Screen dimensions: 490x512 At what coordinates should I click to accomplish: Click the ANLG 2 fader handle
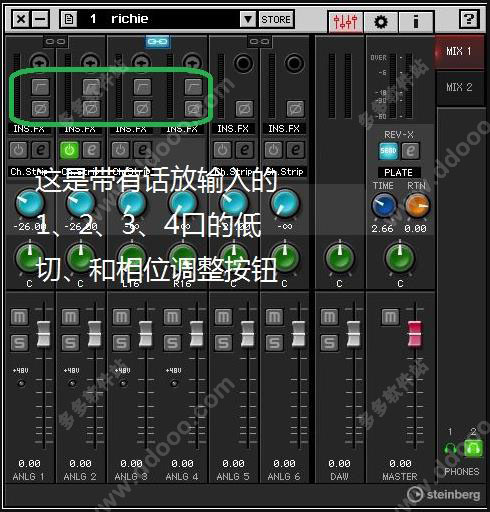(x=95, y=333)
